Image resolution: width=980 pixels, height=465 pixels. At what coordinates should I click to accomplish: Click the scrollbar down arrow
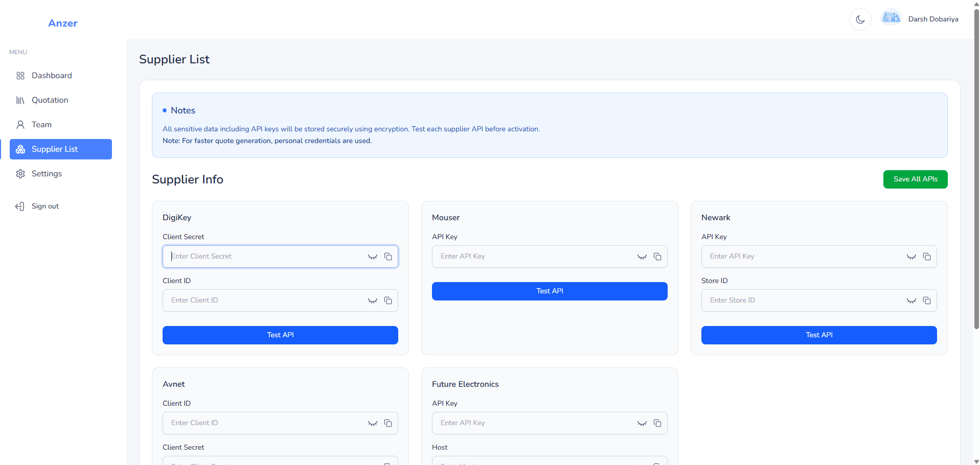(x=976, y=461)
